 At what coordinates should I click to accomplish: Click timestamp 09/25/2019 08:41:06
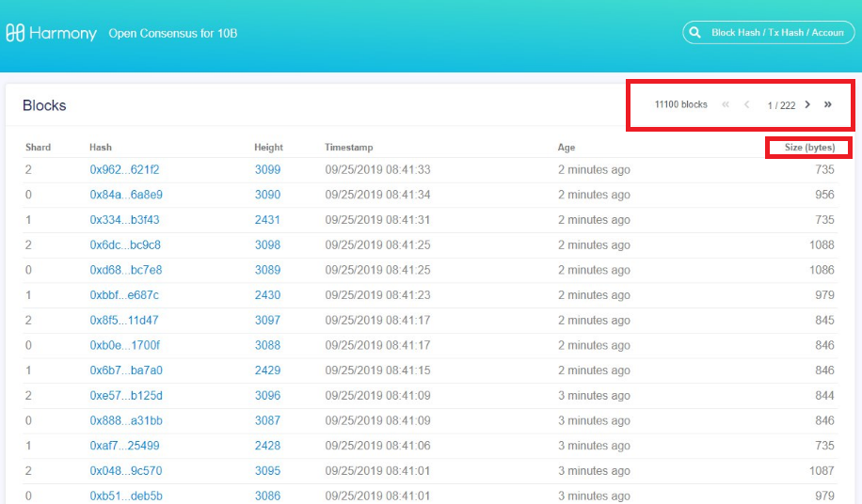pyautogui.click(x=377, y=446)
